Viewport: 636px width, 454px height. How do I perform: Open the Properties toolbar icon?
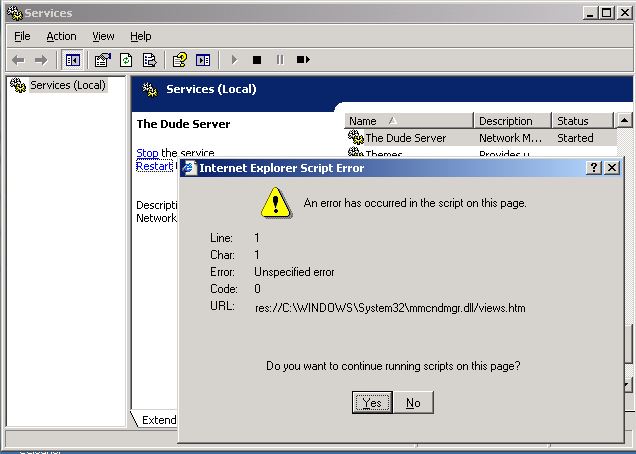click(x=103, y=60)
